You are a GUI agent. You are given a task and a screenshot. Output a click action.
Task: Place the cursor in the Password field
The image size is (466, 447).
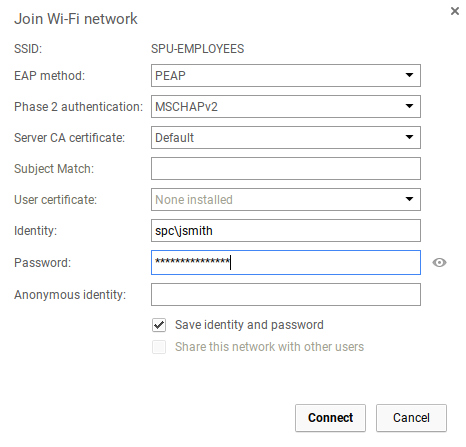[x=286, y=263]
